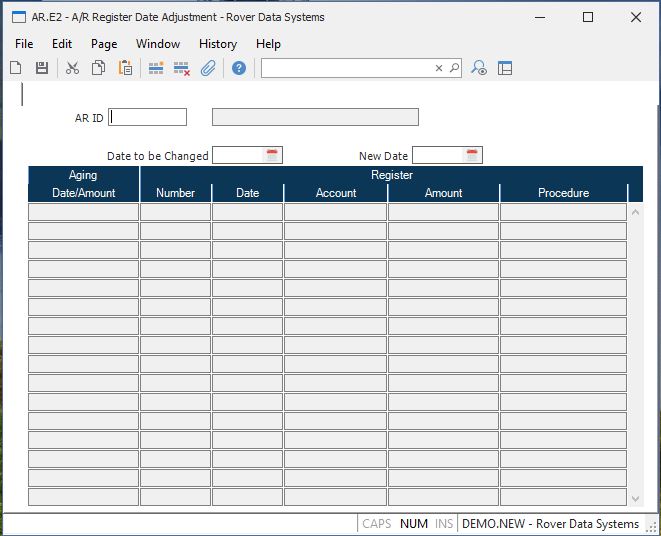Click the Delete row toolbar icon
This screenshot has height=536, width=661.
[x=182, y=68]
